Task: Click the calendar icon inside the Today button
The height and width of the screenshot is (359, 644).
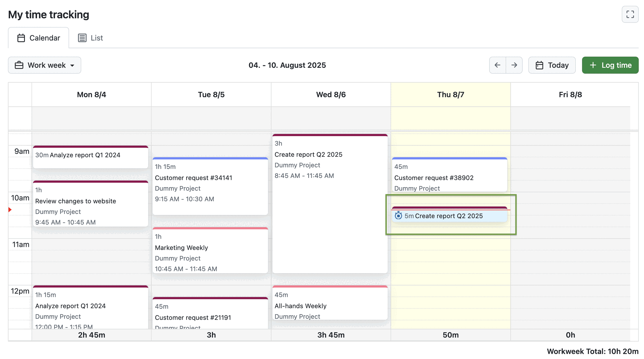Action: [540, 65]
